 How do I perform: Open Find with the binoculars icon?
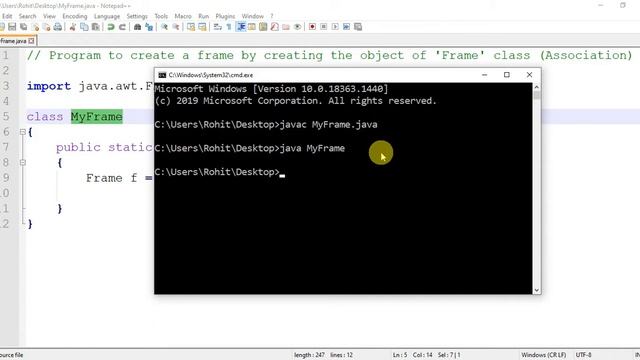pos(138,27)
